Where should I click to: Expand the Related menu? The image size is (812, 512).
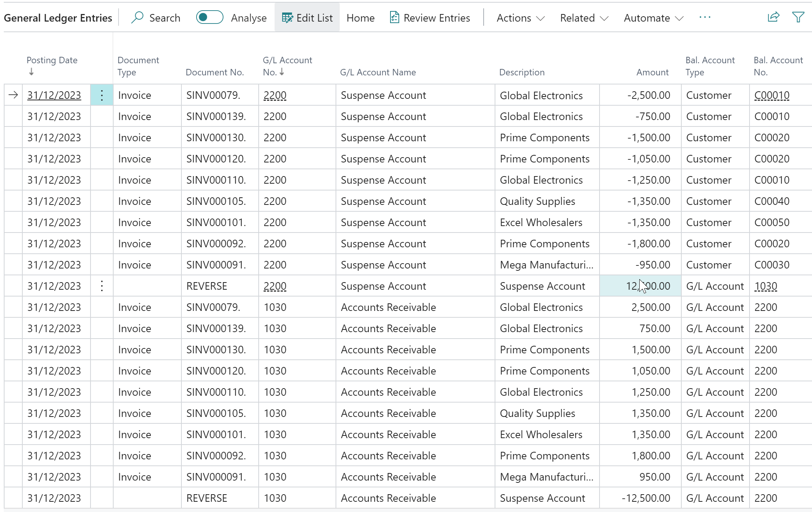[583, 17]
